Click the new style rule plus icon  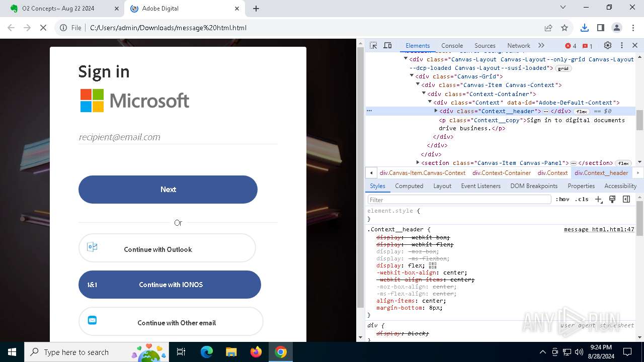click(x=599, y=200)
